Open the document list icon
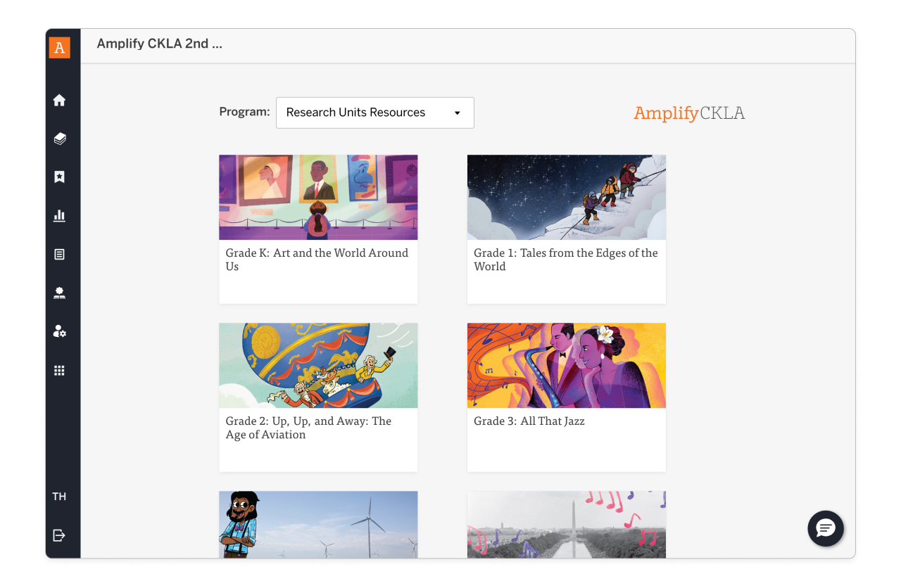Viewport: 901px width, 588px height. (x=60, y=255)
